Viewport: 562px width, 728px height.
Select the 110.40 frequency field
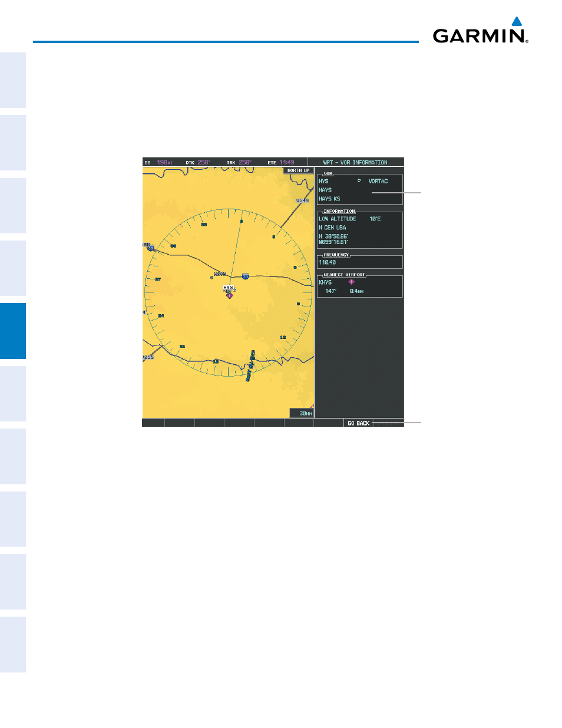point(328,263)
